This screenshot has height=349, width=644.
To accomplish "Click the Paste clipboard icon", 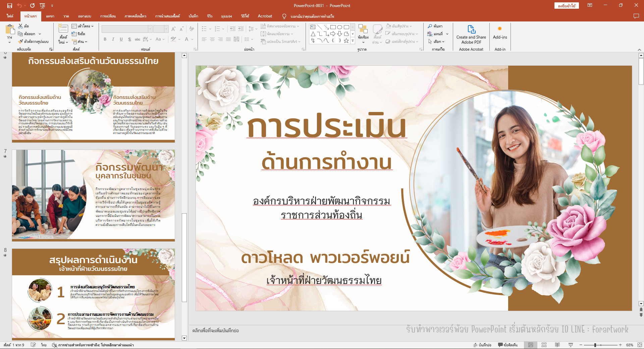I will coord(10,30).
